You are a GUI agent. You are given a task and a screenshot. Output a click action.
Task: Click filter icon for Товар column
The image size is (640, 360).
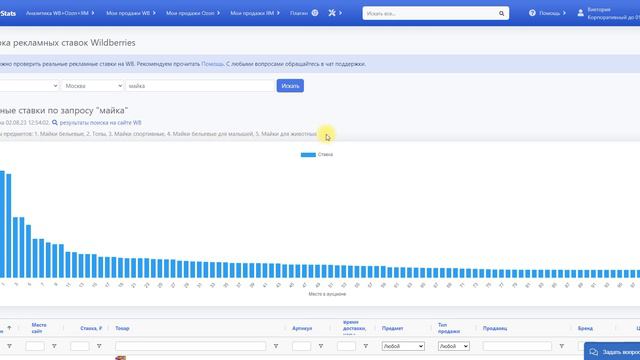click(x=276, y=346)
